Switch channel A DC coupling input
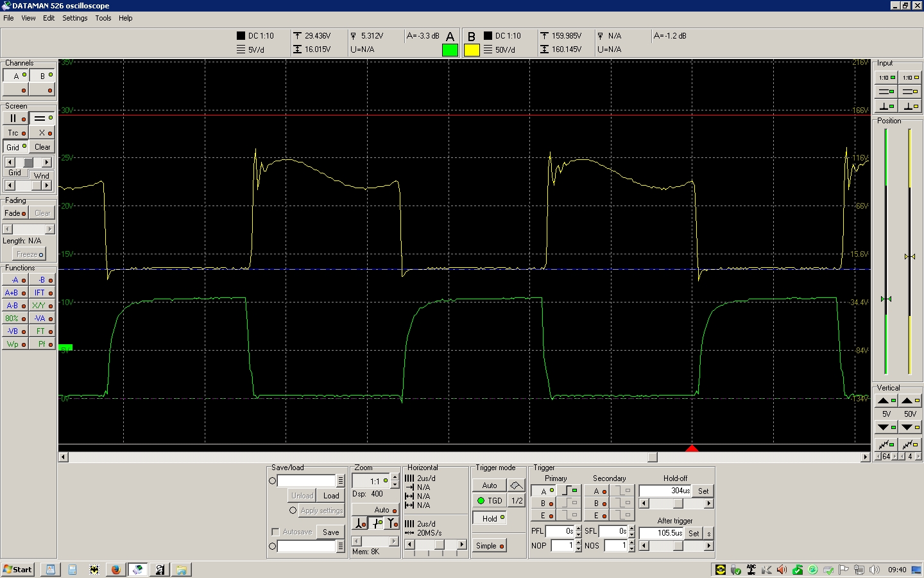 click(887, 92)
